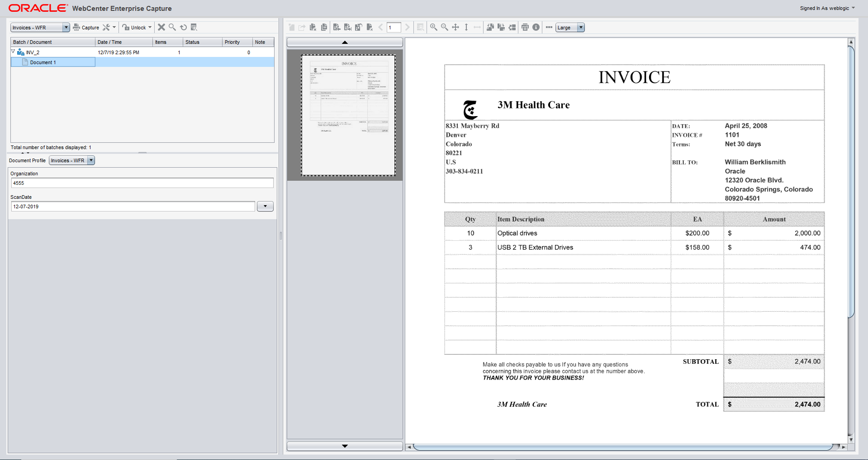
Task: Click the Unlock button
Action: [x=134, y=28]
